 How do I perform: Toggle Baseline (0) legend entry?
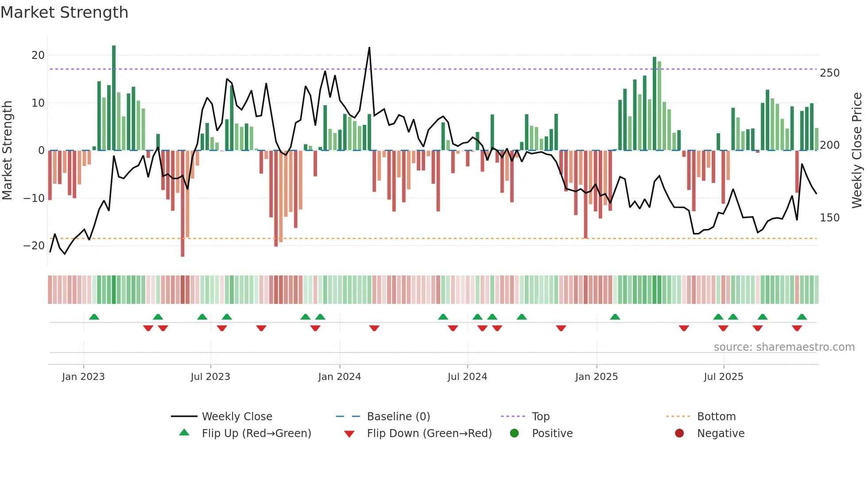(x=398, y=416)
